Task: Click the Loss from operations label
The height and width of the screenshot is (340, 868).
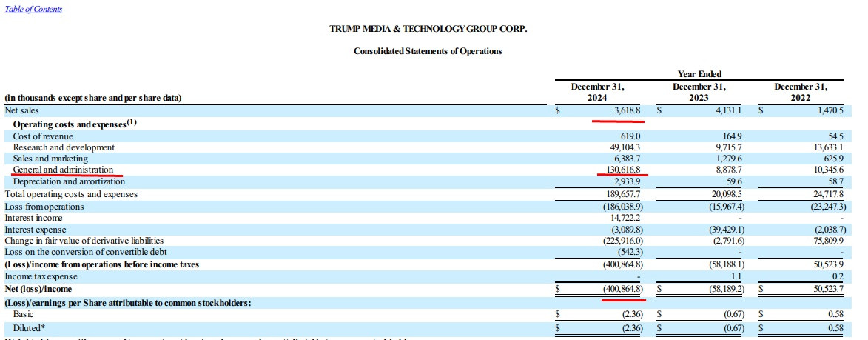Action: point(44,207)
